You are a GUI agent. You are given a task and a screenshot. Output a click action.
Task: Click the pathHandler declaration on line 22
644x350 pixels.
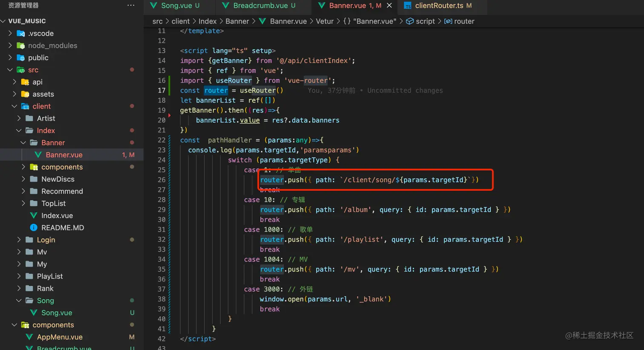252,140
